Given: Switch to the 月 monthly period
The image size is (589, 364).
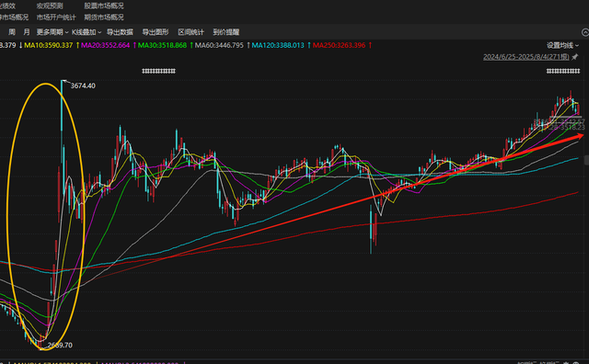Looking at the screenshot, I should 27,32.
